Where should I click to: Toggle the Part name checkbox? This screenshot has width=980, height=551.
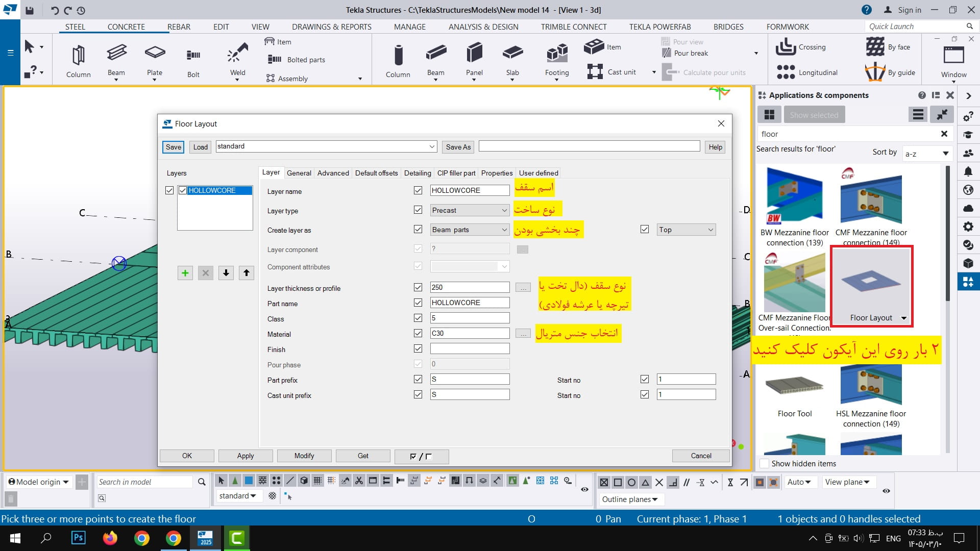point(418,303)
